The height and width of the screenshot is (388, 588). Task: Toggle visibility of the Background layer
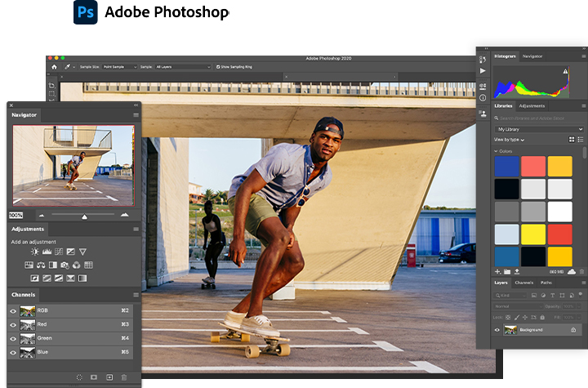tap(498, 329)
